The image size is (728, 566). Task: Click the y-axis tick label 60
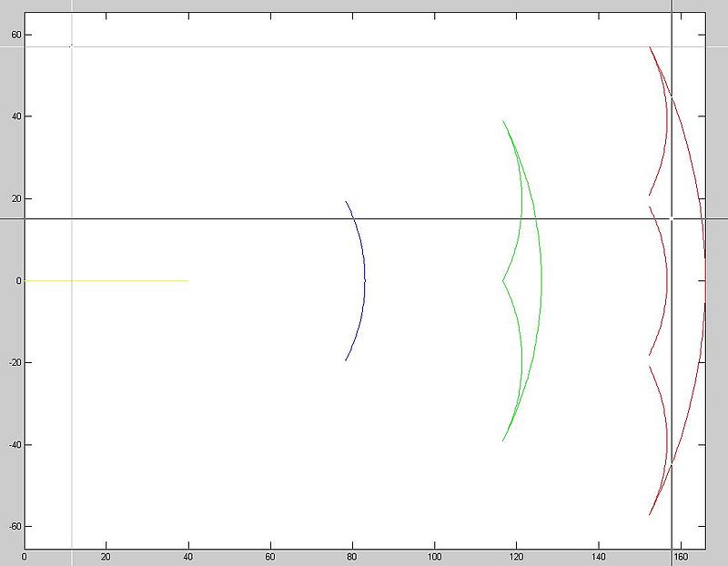12,35
